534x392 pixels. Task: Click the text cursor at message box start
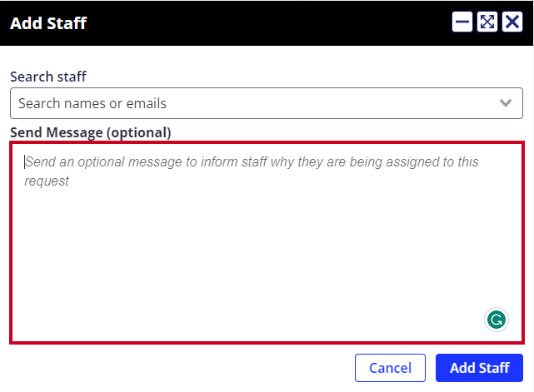tap(24, 162)
